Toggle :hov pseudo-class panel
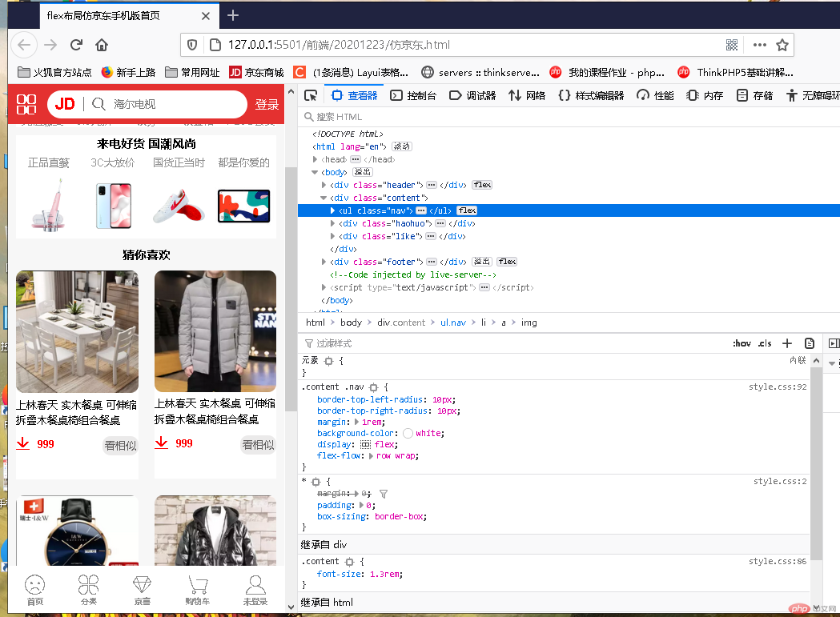Viewport: 840px width, 617px height. pos(742,343)
